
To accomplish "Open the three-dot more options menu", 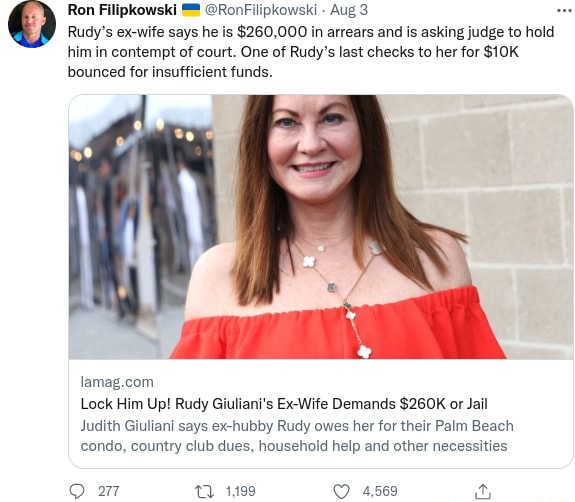I will tap(564, 11).
